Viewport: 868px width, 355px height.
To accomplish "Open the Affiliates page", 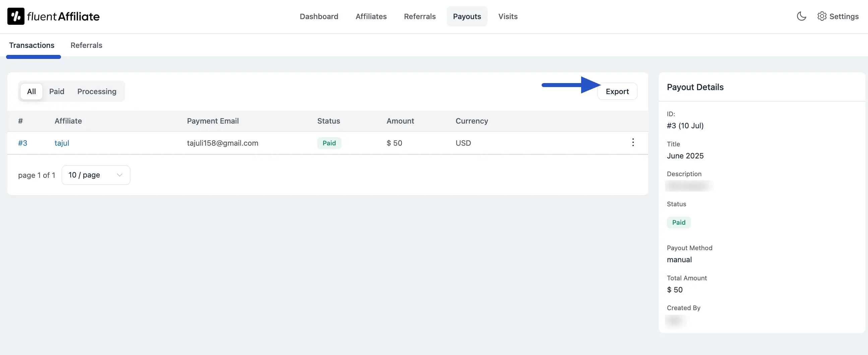I will tap(371, 16).
